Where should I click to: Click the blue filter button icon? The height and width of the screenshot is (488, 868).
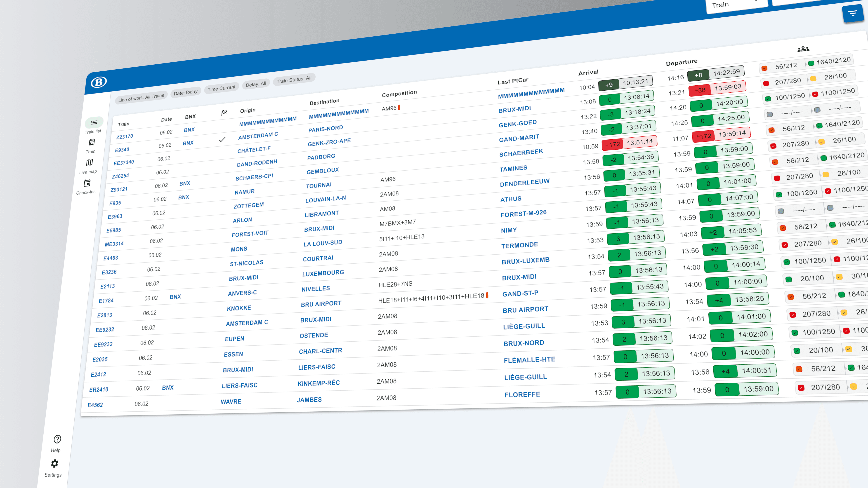852,14
